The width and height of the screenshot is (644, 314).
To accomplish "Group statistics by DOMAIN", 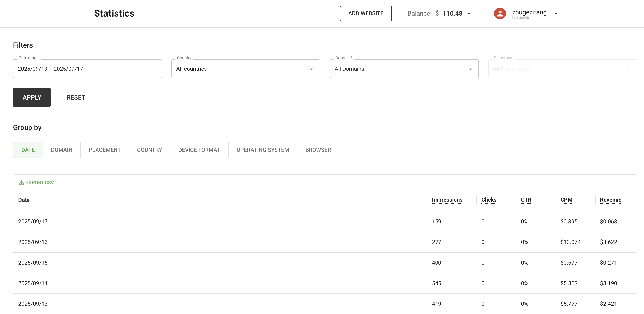I will pyautogui.click(x=62, y=150).
